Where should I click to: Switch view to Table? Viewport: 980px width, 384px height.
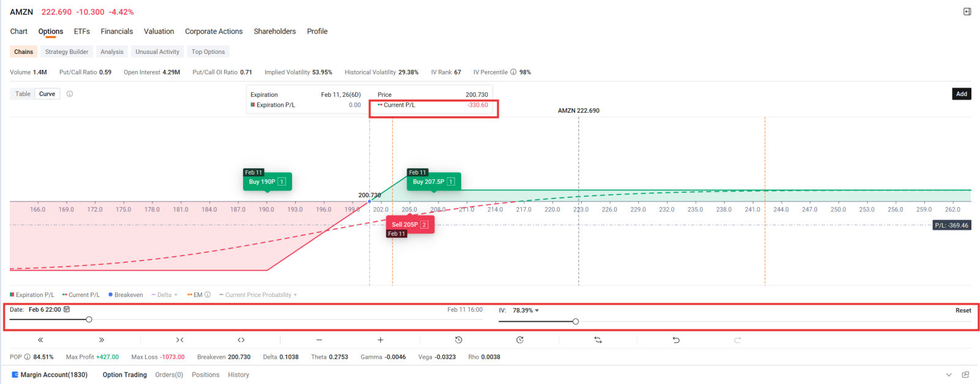tap(23, 94)
